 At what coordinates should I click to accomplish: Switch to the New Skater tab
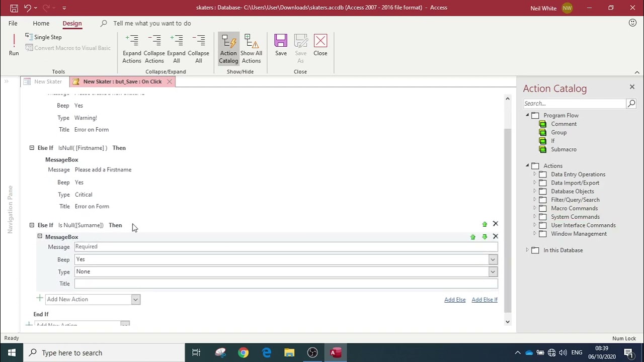tap(43, 81)
